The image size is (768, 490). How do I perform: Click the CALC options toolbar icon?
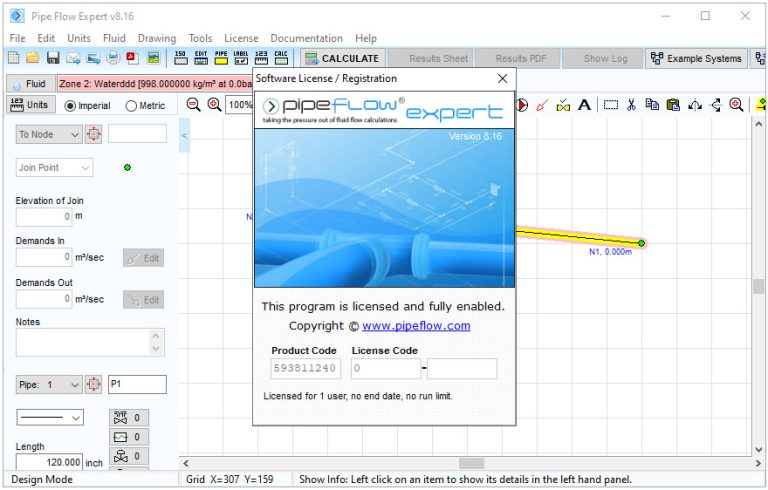[x=281, y=58]
